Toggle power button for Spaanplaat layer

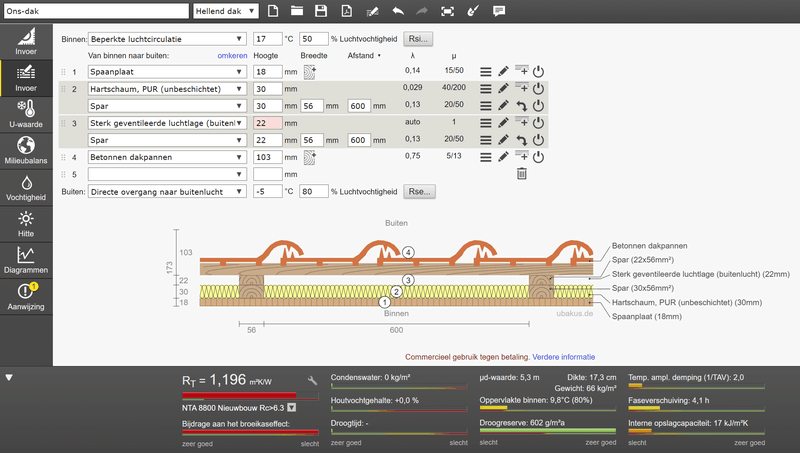tap(537, 72)
